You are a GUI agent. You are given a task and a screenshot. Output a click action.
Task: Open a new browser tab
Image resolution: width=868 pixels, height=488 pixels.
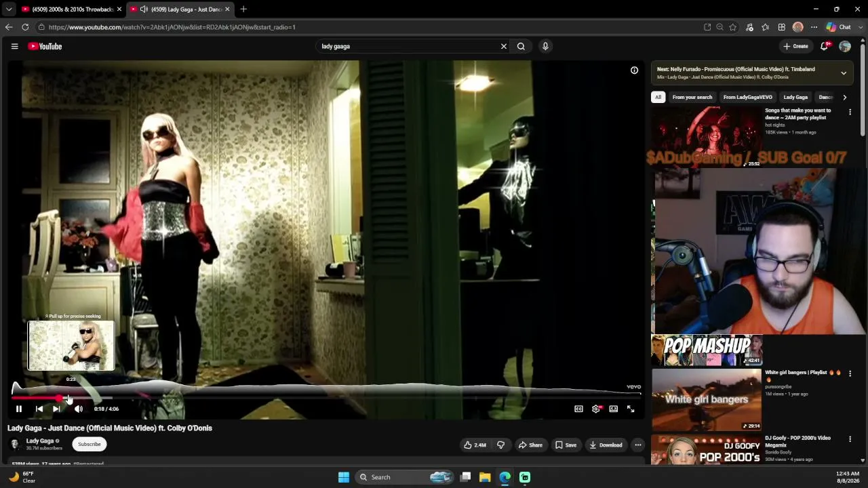click(x=243, y=9)
